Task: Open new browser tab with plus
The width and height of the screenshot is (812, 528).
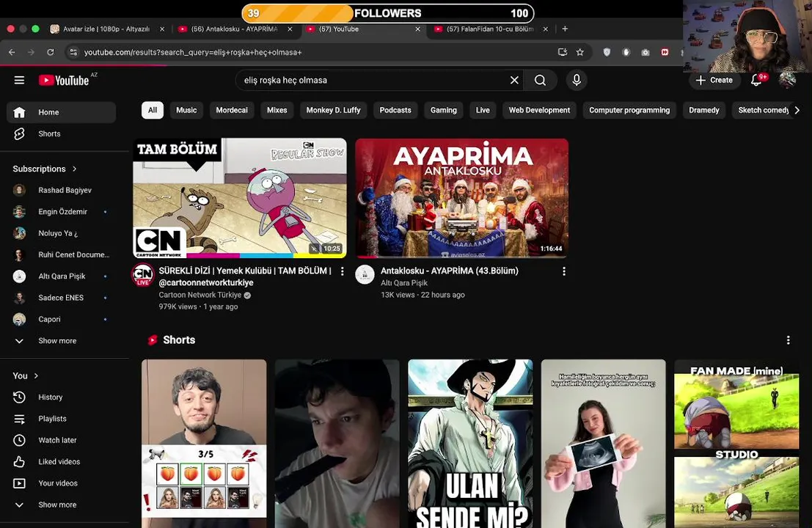Action: pos(565,29)
